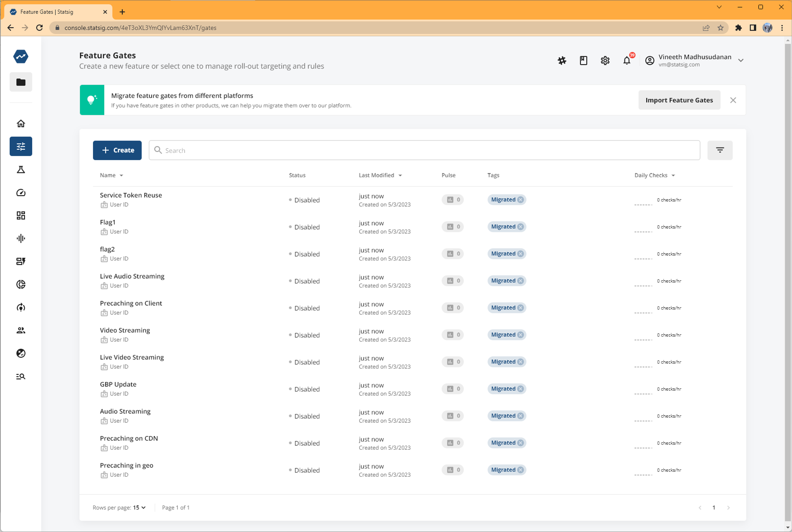Select the Feature Gates sliders icon
This screenshot has width=792, height=532.
point(21,146)
